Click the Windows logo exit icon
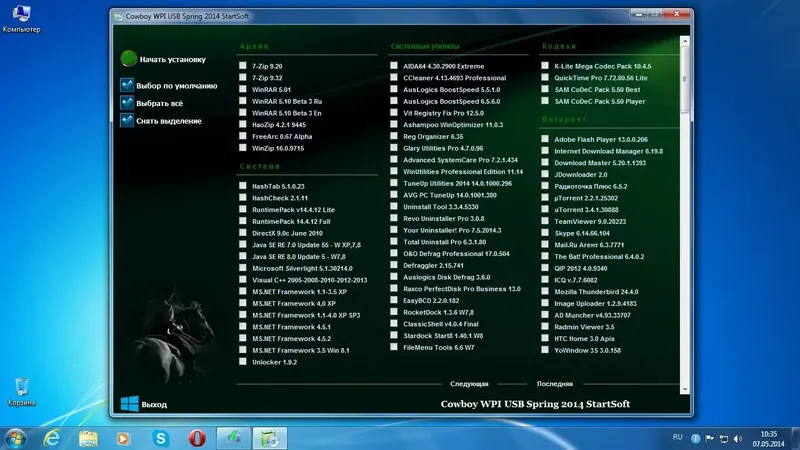This screenshot has height=450, width=800. (130, 404)
